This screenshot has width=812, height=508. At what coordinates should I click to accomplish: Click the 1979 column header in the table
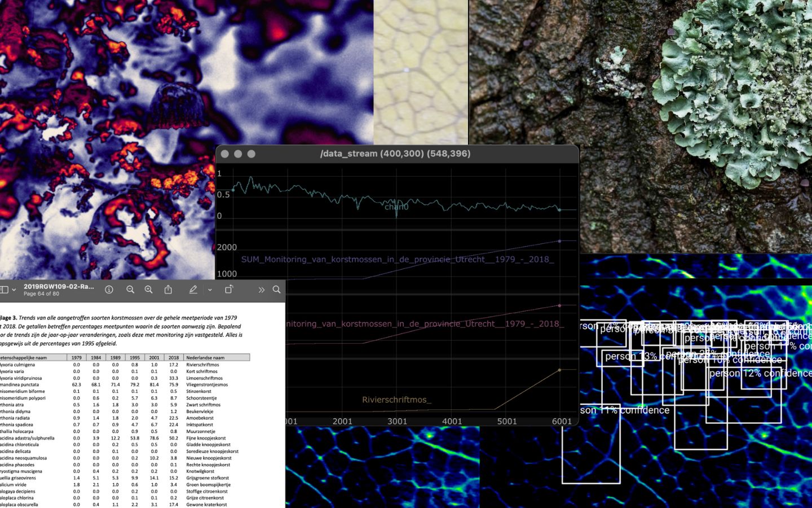[x=77, y=357]
